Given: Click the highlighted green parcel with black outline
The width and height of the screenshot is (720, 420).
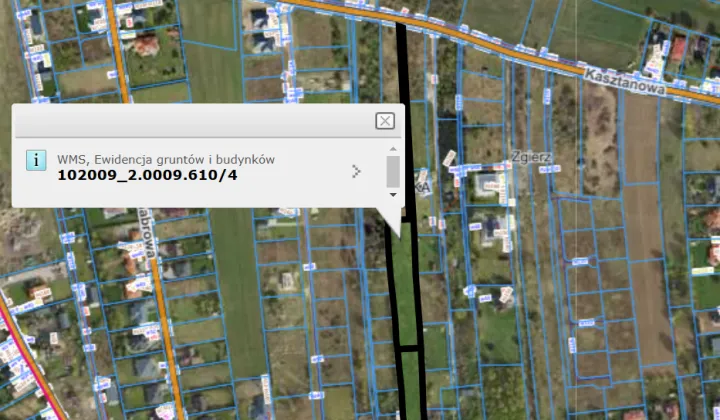Looking at the screenshot, I should click(x=405, y=284).
